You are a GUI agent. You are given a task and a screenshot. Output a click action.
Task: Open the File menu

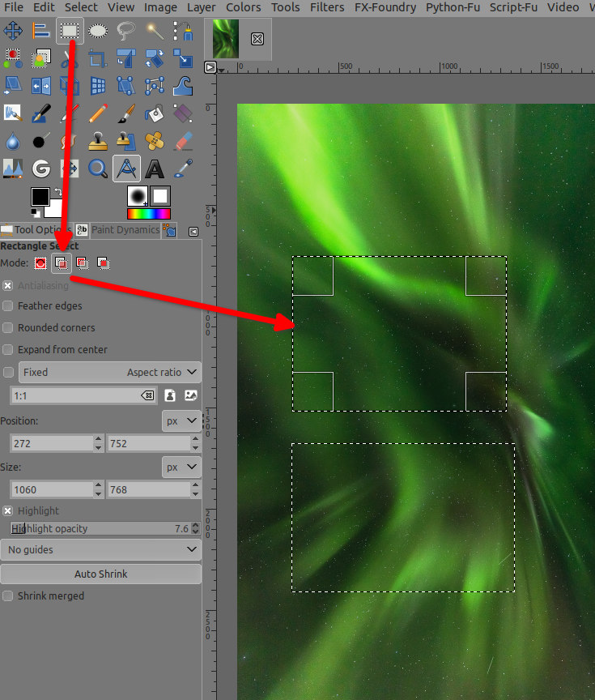pos(13,7)
